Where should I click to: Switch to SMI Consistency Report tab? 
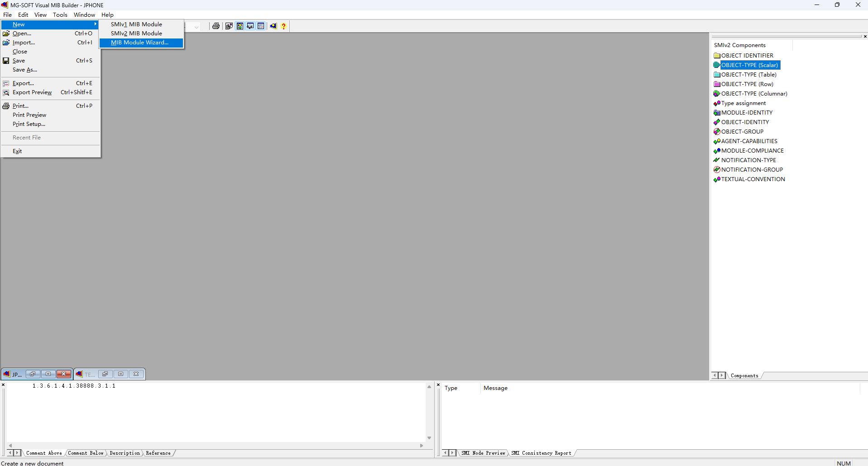coord(542,453)
